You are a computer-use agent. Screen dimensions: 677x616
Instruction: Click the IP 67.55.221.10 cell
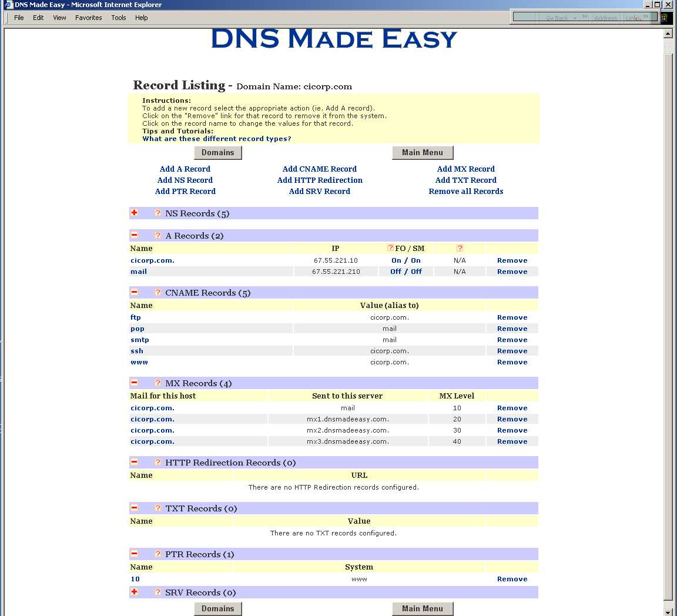[336, 260]
